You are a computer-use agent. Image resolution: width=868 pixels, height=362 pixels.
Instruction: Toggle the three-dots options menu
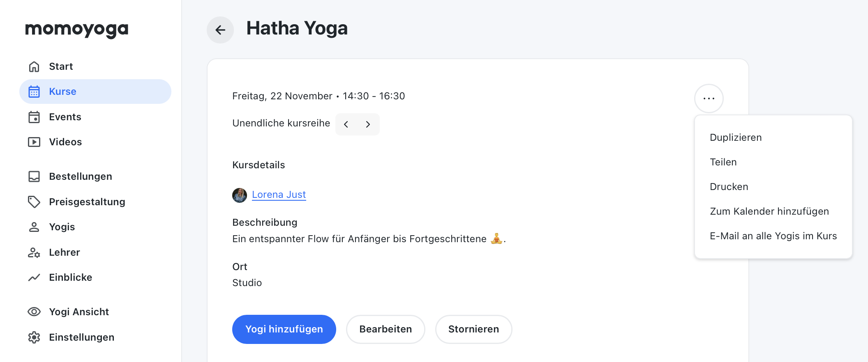[709, 99]
